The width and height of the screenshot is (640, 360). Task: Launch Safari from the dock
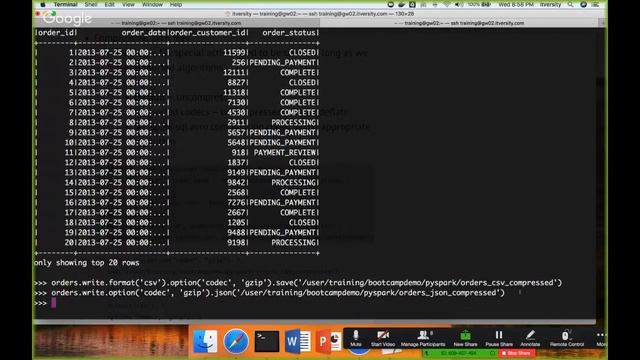click(x=236, y=341)
